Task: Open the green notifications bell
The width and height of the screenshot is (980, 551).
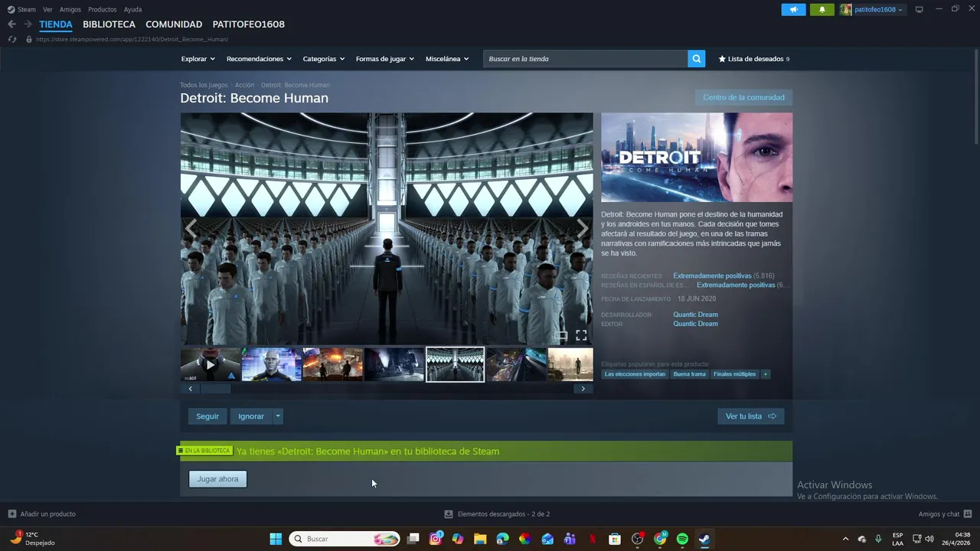Action: [822, 9]
